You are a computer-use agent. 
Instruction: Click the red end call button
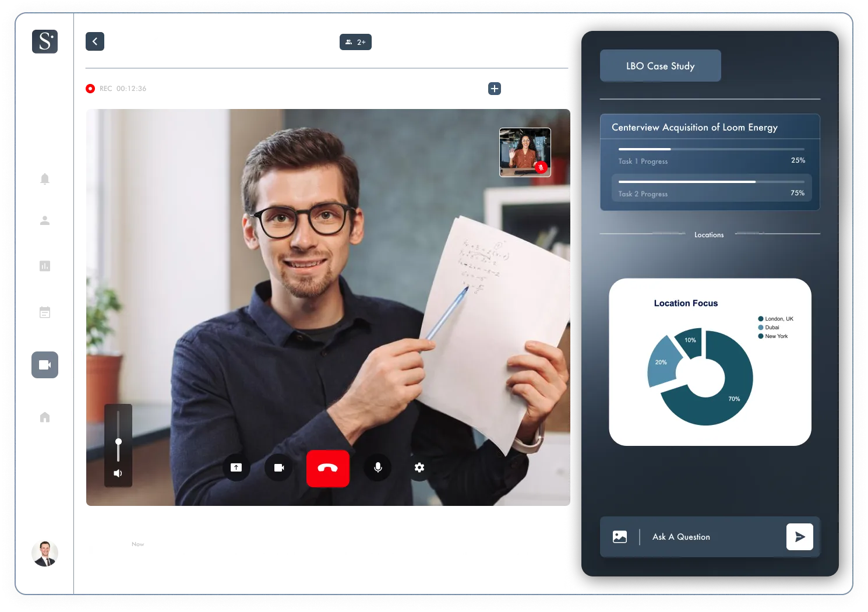pyautogui.click(x=327, y=468)
